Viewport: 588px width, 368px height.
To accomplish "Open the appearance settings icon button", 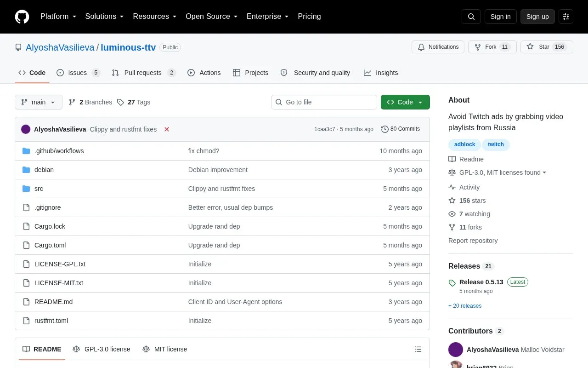I will (566, 17).
